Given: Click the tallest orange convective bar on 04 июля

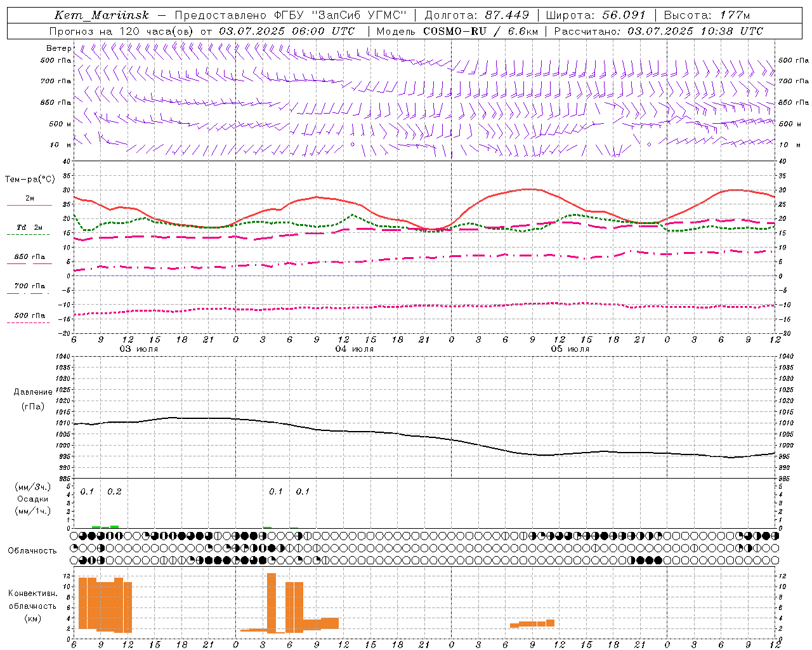Looking at the screenshot, I should click(x=272, y=603).
